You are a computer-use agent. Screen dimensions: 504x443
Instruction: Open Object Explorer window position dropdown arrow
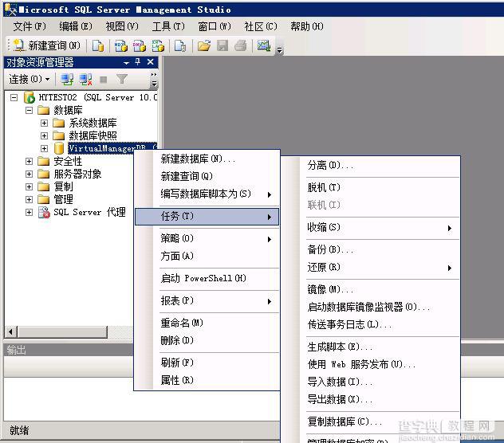click(126, 63)
